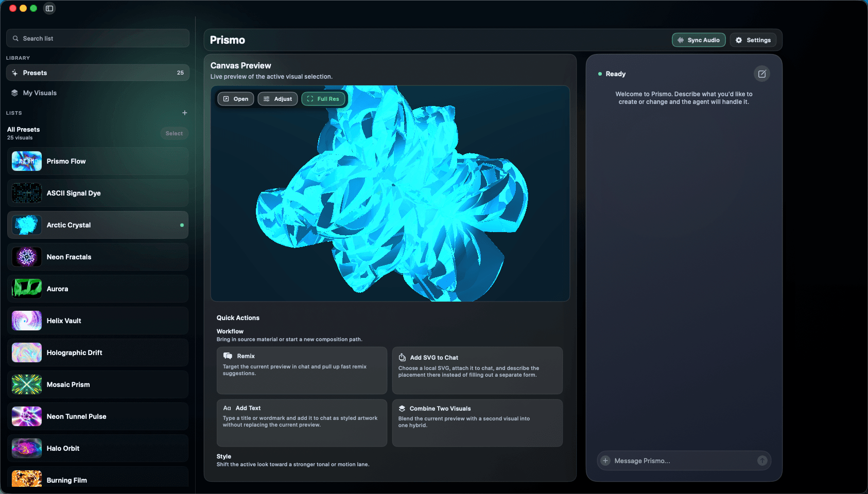Click the Add SVG to Chat upload icon

click(x=402, y=357)
